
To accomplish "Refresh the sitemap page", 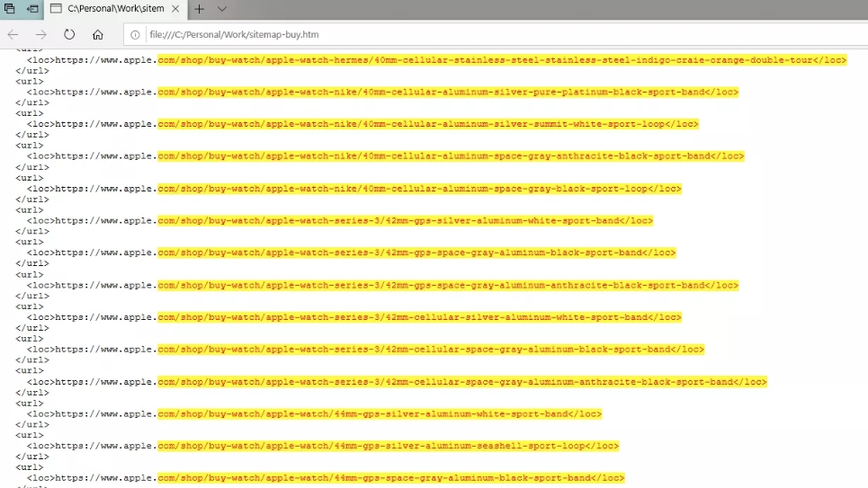I will click(69, 34).
